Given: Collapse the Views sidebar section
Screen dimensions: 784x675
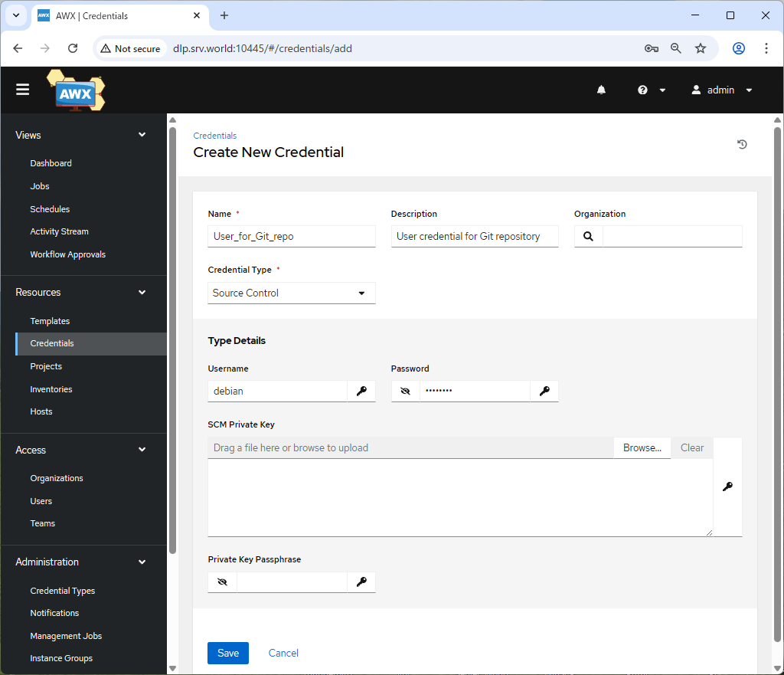Looking at the screenshot, I should click(x=142, y=135).
